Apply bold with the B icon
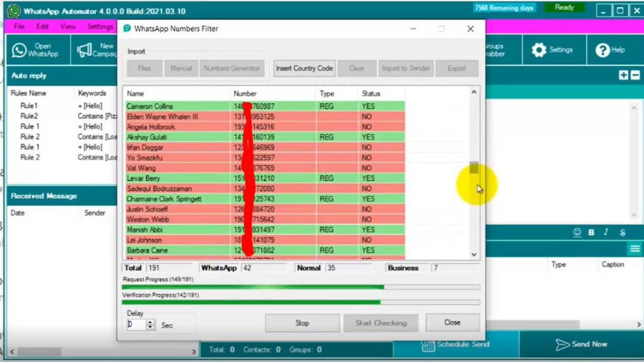Image resolution: width=644 pixels, height=362 pixels. click(591, 233)
